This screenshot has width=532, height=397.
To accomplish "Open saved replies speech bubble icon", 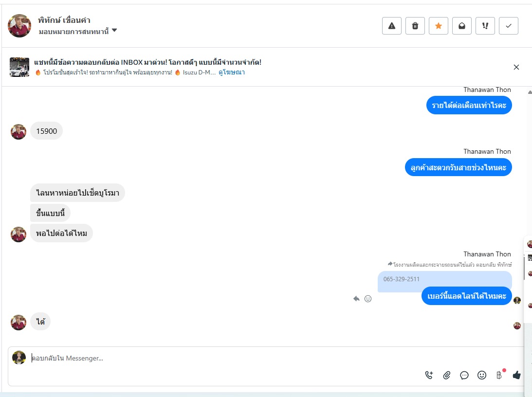I will pos(464,375).
